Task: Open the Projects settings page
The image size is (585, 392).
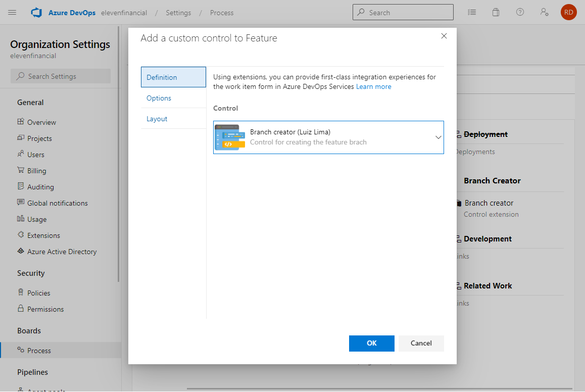Action: point(39,138)
